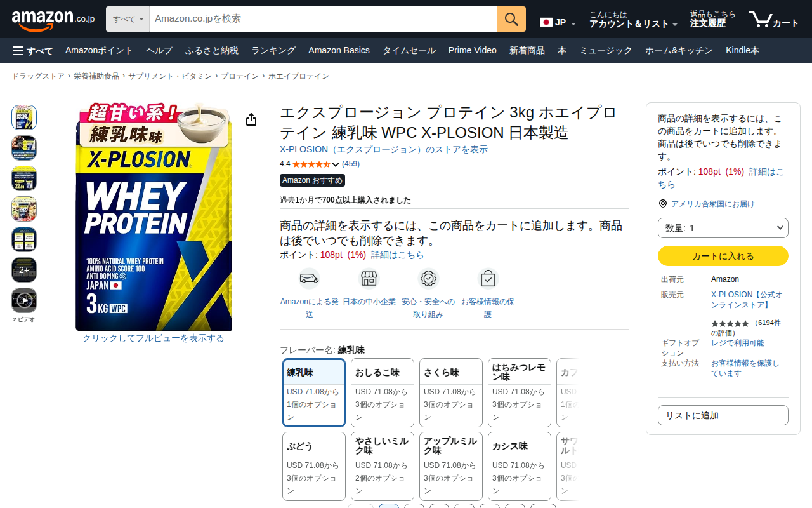The image size is (812, 508).
Task: Click the Amazon.co.jp logo
Action: tap(53, 20)
